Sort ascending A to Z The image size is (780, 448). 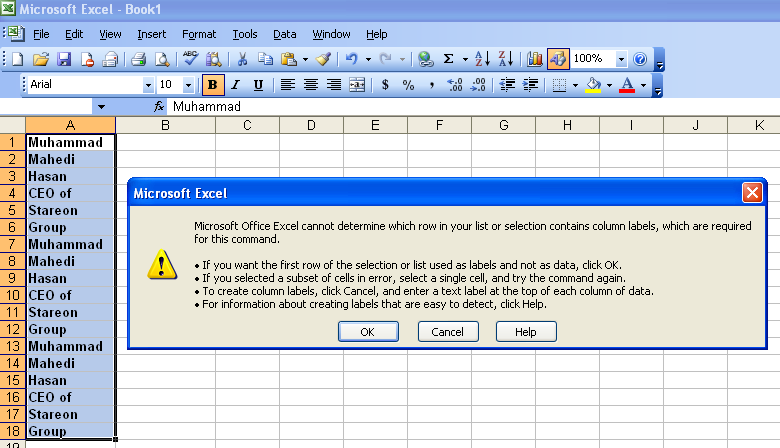point(482,59)
